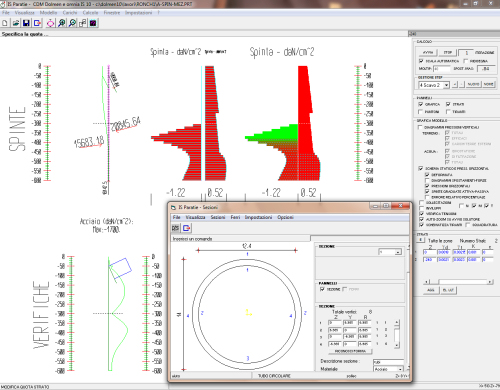Click the cascading windows icon in toolbar
This screenshot has width=500, height=390.
click(83, 23)
